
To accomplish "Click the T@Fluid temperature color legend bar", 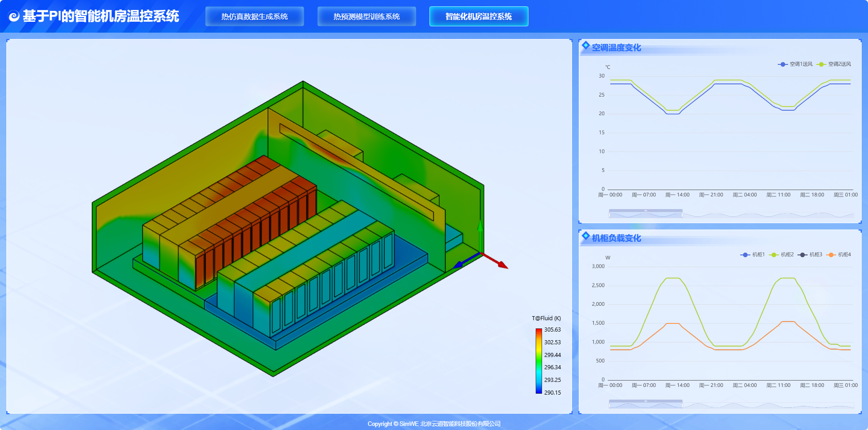I will (539, 361).
